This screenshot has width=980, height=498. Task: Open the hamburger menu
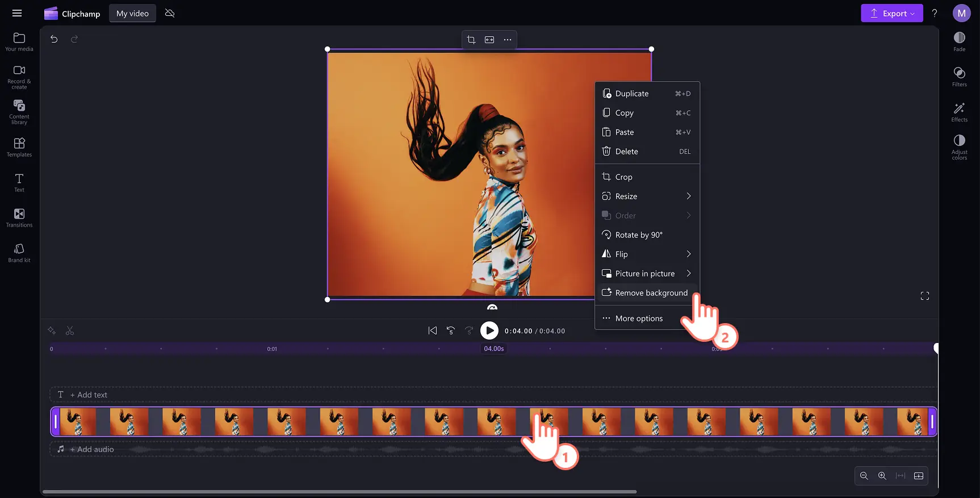pyautogui.click(x=17, y=13)
